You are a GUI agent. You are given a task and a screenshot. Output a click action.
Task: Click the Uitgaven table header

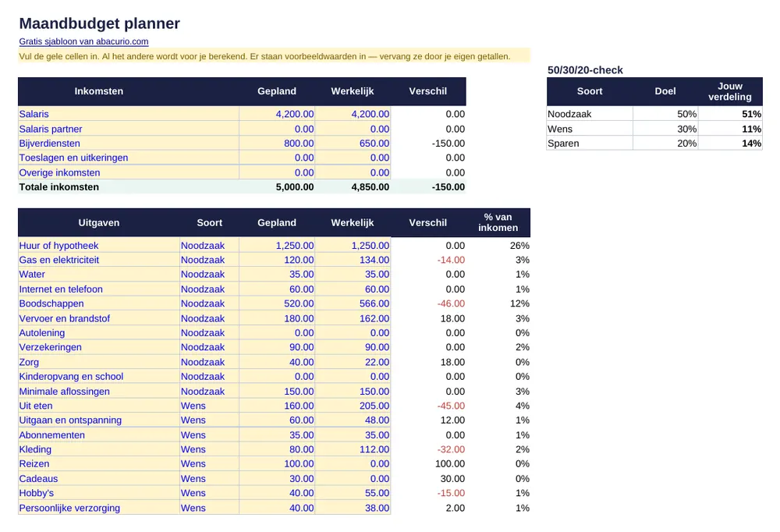point(99,222)
